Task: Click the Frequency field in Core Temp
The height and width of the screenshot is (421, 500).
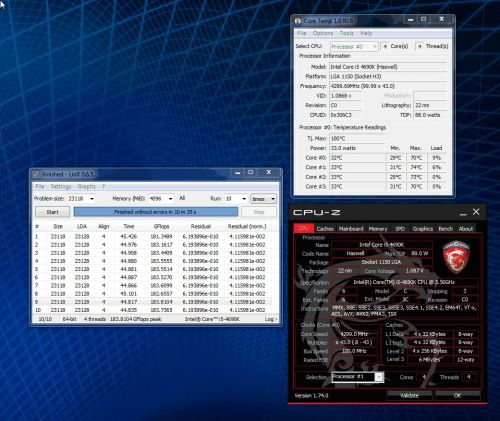Action: 388,86
